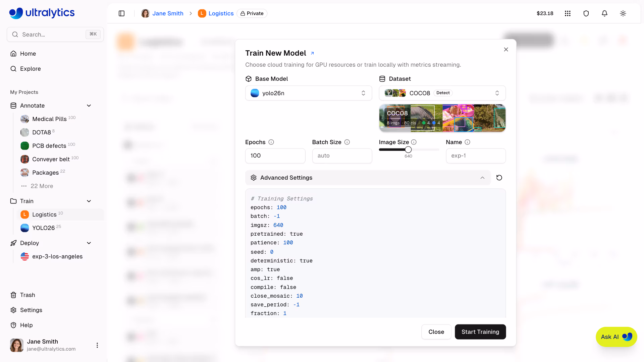Image resolution: width=644 pixels, height=362 pixels.
Task: Select the Logistics project in sidebar
Action: (60, 215)
